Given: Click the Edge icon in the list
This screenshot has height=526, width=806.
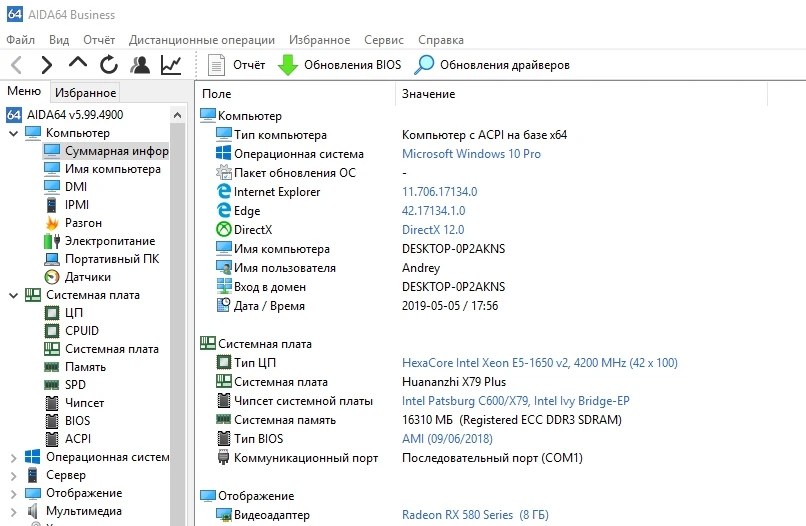Looking at the screenshot, I should click(224, 210).
